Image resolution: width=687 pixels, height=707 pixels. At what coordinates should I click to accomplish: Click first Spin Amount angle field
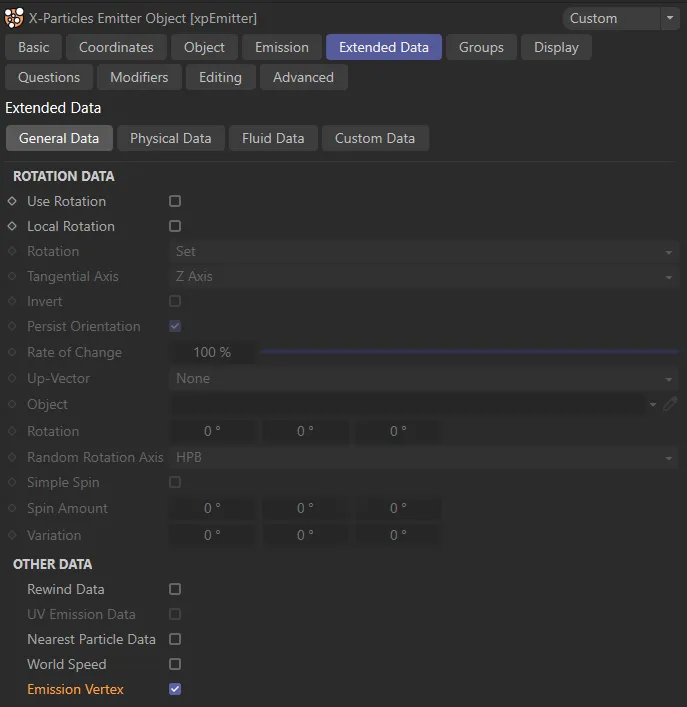(212, 509)
